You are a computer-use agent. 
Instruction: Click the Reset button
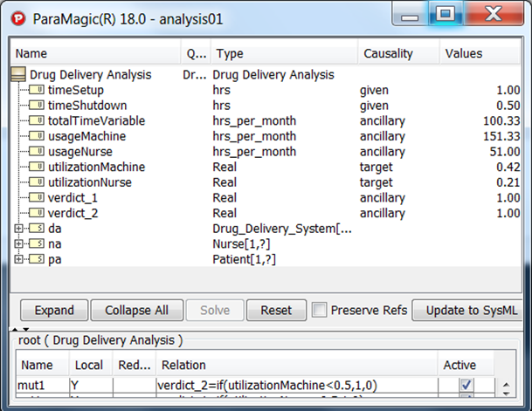pyautogui.click(x=276, y=310)
